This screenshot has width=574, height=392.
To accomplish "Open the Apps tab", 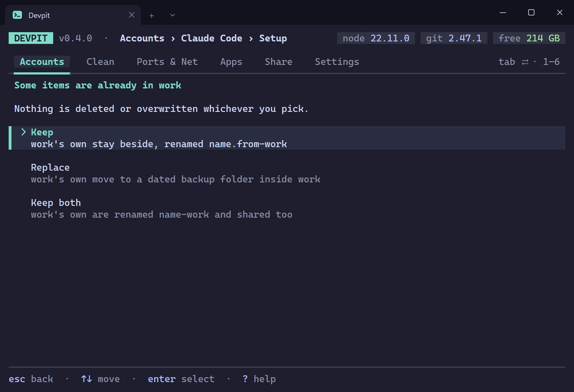I will click(x=231, y=62).
